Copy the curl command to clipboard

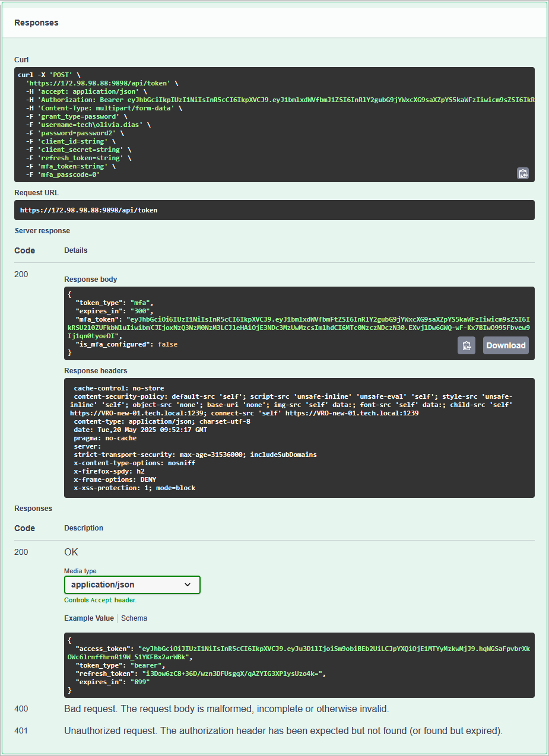[x=523, y=174]
